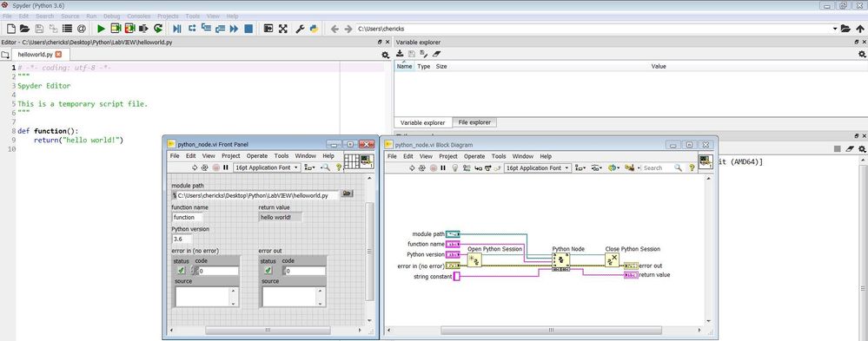Open the Variable explorer options gear
868x341 pixels.
pos(862,54)
